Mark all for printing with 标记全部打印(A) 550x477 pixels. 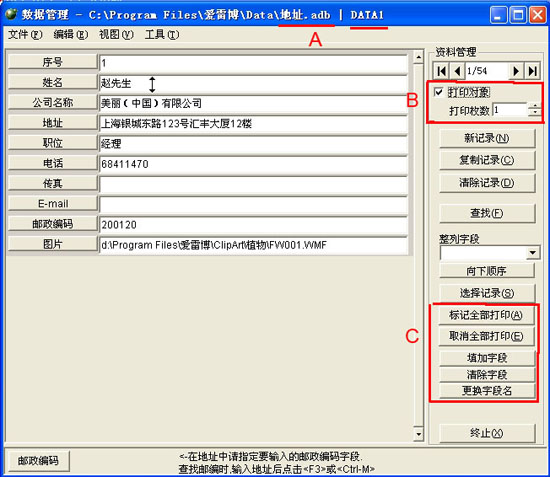pos(486,315)
